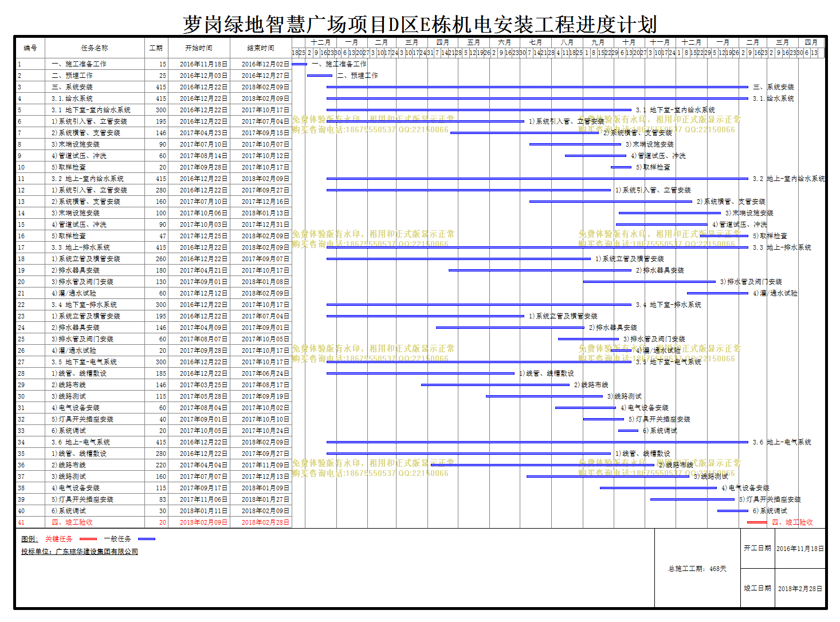This screenshot has width=840, height=622.
Task: Select duration cell 47 in row 16
Action: click(156, 236)
